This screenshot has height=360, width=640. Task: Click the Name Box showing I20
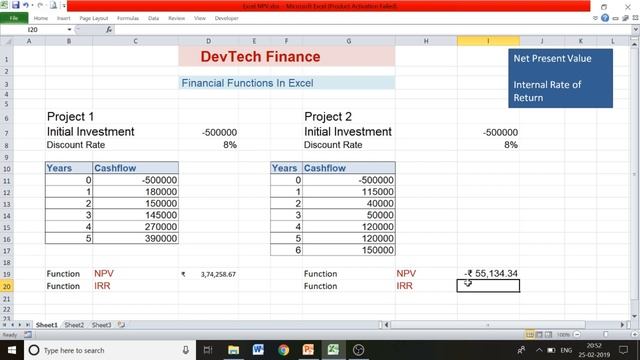33,29
